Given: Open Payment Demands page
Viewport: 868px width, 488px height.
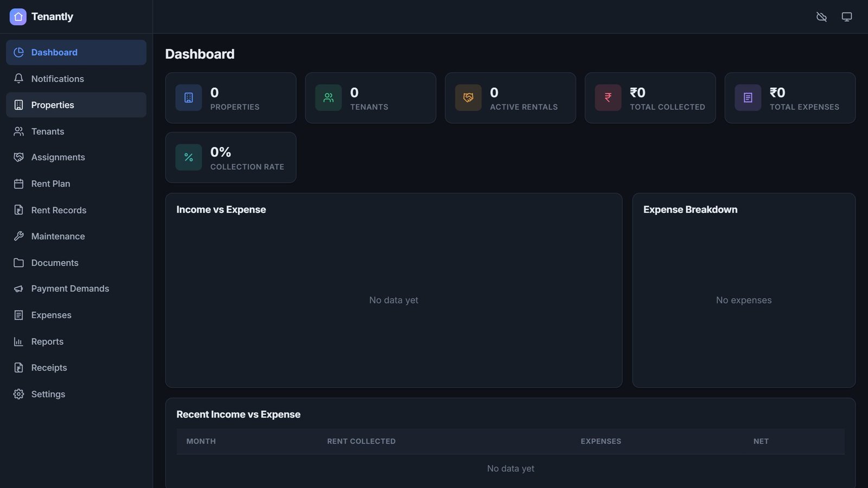Looking at the screenshot, I should [x=76, y=289].
